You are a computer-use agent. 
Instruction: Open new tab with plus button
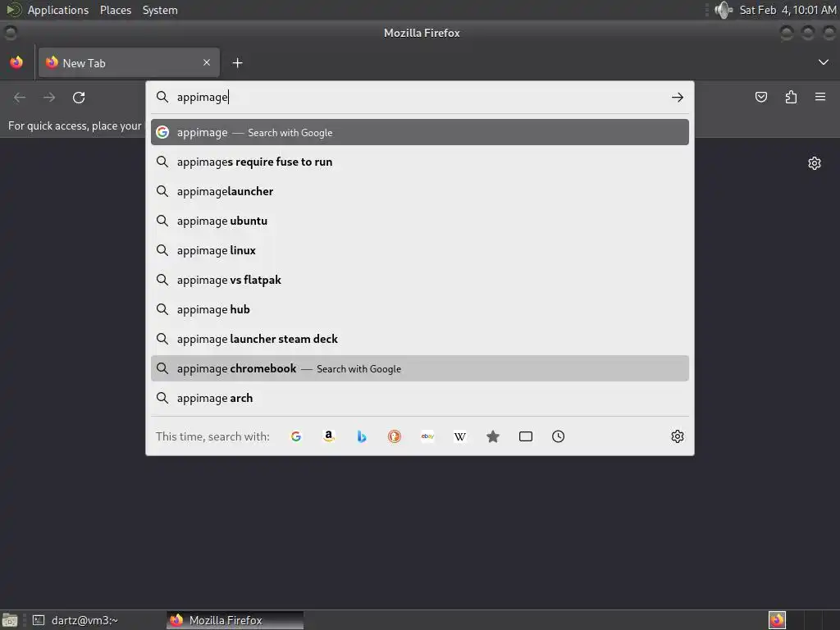[237, 63]
